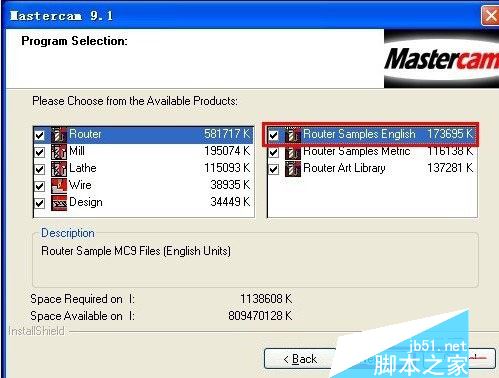Click the Wire product icon

coord(59,186)
